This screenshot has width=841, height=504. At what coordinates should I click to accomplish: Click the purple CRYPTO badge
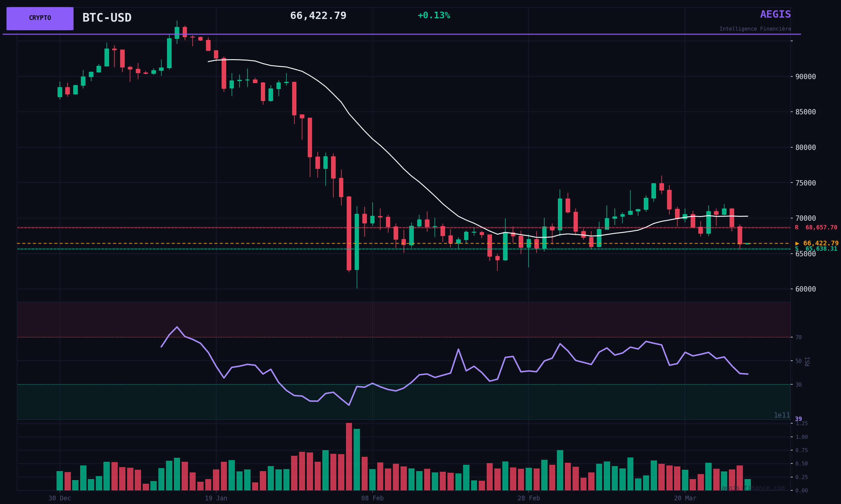[40, 18]
